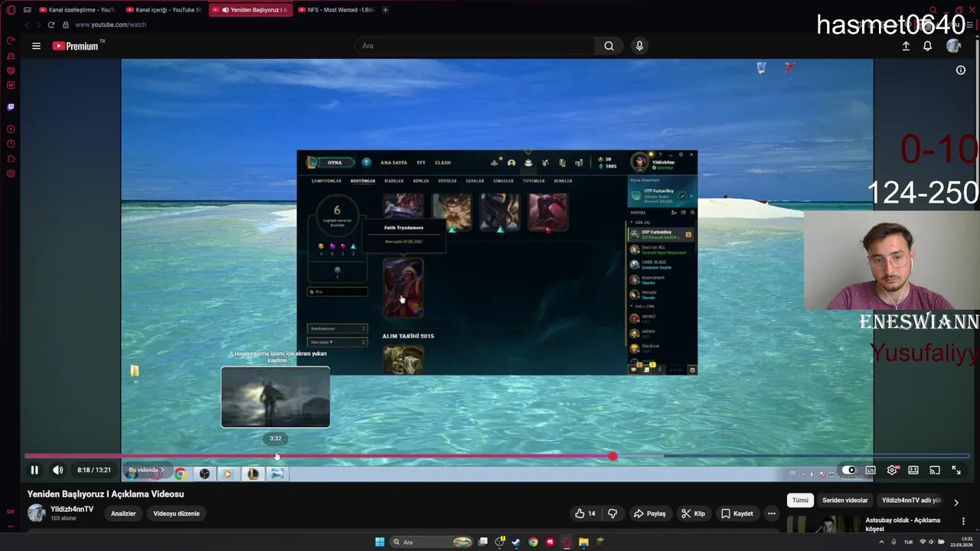Focus the YouTube Ara search field
The height and width of the screenshot is (551, 980).
point(475,46)
